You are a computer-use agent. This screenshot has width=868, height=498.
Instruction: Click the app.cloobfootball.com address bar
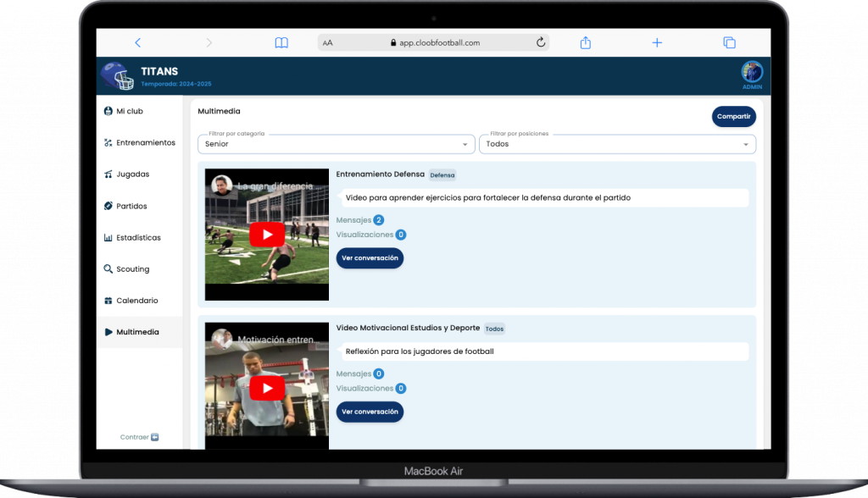[x=433, y=42]
